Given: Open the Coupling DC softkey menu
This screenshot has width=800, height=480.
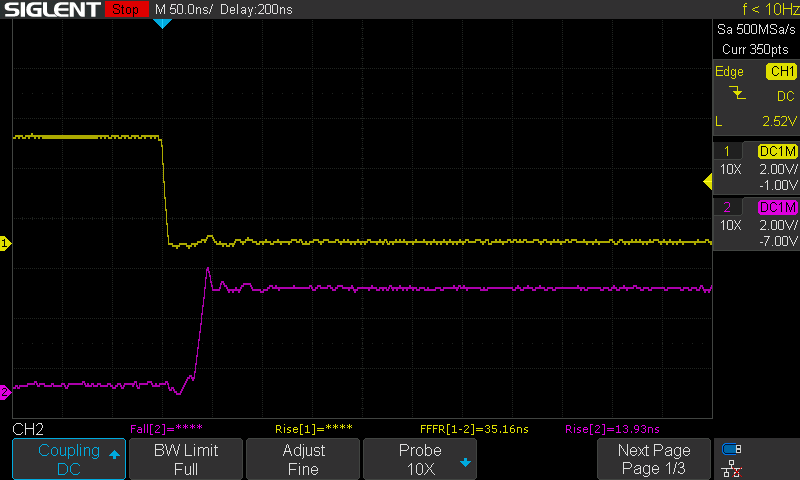Looking at the screenshot, I should pyautogui.click(x=69, y=459).
